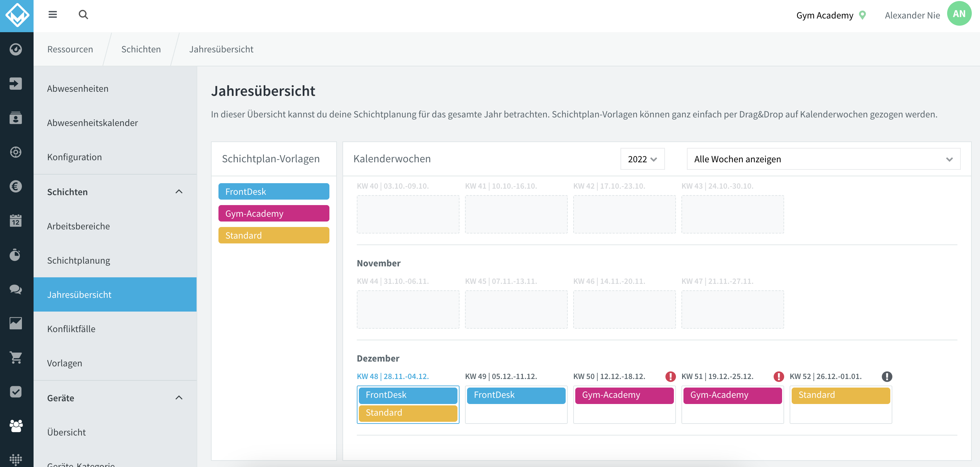Click Gym-Academy entry in KW 50
This screenshot has width=980, height=467.
click(x=624, y=395)
